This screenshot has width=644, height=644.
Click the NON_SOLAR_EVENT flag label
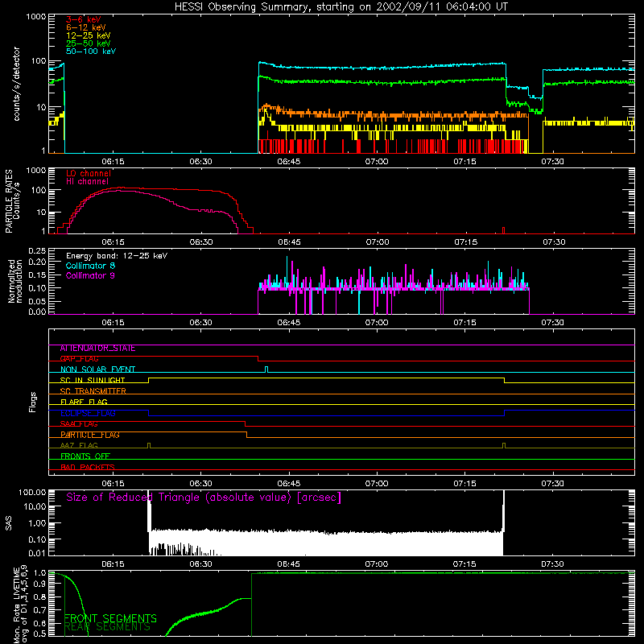tap(97, 369)
